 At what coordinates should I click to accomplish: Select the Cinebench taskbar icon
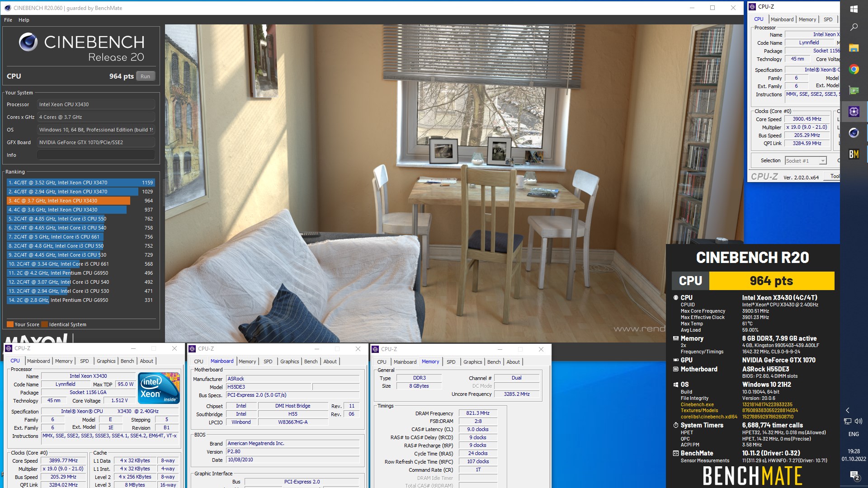click(x=854, y=133)
